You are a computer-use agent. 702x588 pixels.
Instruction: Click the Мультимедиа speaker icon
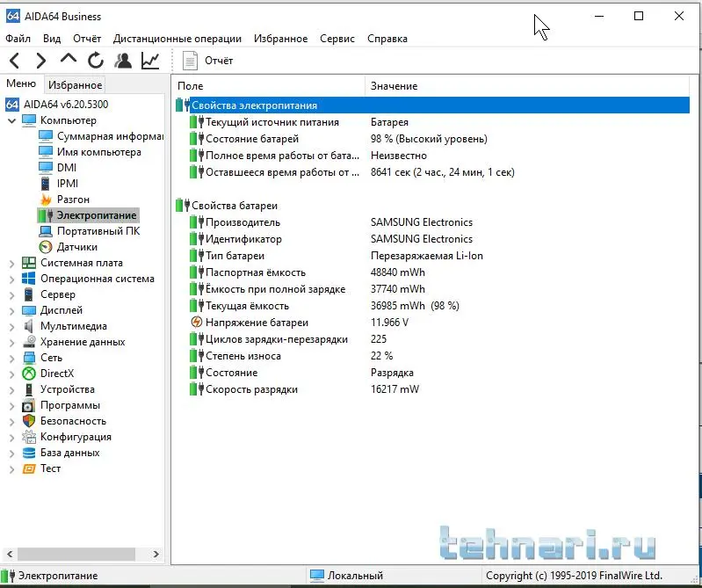[29, 326]
